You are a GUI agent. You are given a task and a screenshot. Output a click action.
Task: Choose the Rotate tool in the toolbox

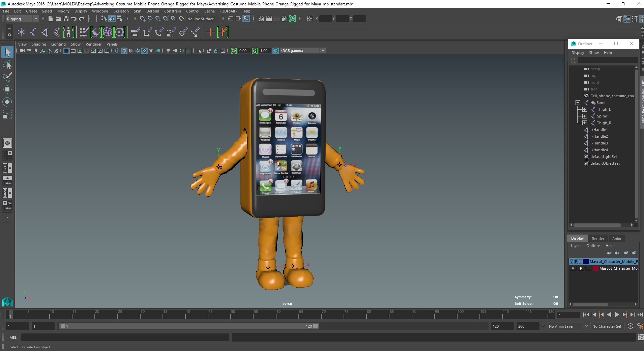coord(7,102)
